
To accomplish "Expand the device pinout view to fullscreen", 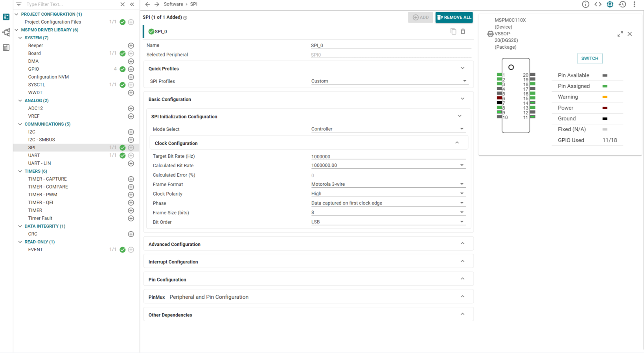I will point(620,34).
